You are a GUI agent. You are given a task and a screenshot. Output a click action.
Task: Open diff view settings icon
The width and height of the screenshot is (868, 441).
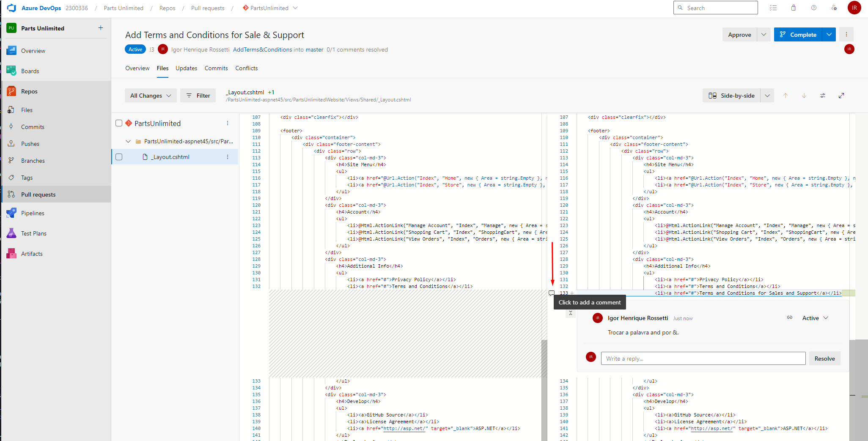(x=822, y=96)
